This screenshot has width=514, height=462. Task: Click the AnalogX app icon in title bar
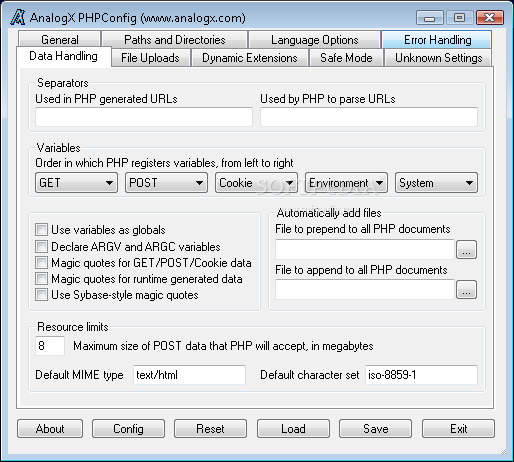click(x=17, y=17)
